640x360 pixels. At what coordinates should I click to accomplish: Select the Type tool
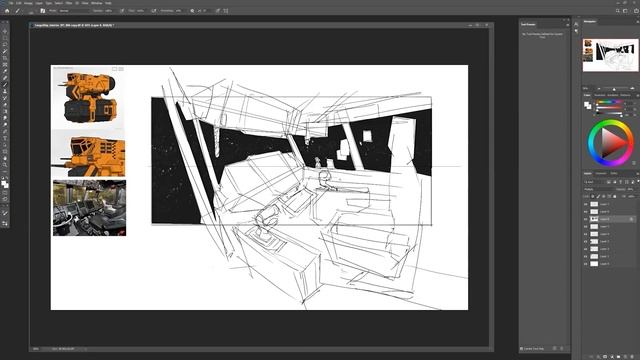(5, 138)
